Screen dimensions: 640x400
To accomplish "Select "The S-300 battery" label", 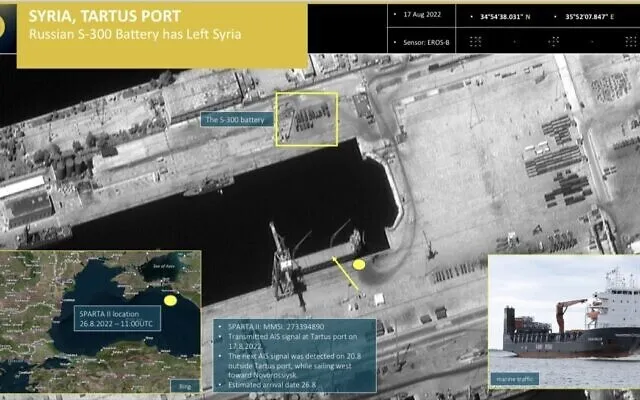I will 235,121.
